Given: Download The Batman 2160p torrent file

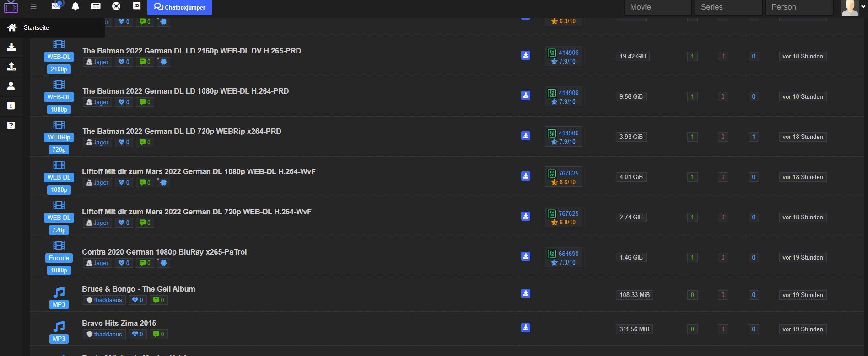Looking at the screenshot, I should [526, 55].
